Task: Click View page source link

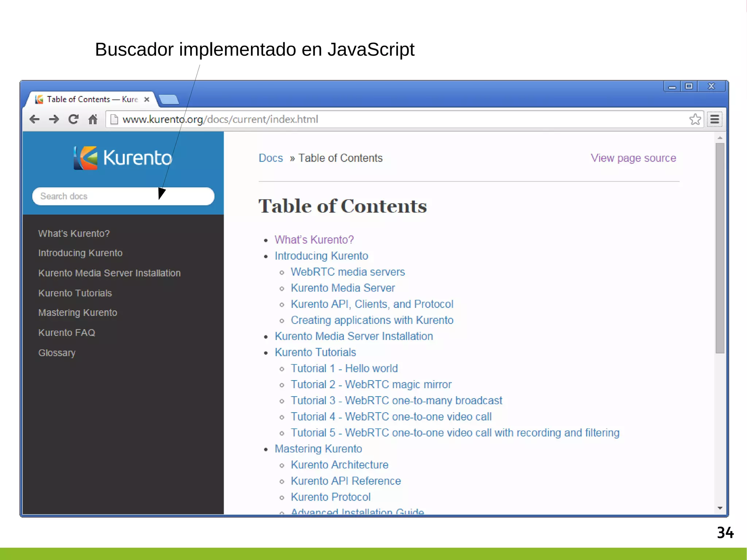Action: point(633,158)
